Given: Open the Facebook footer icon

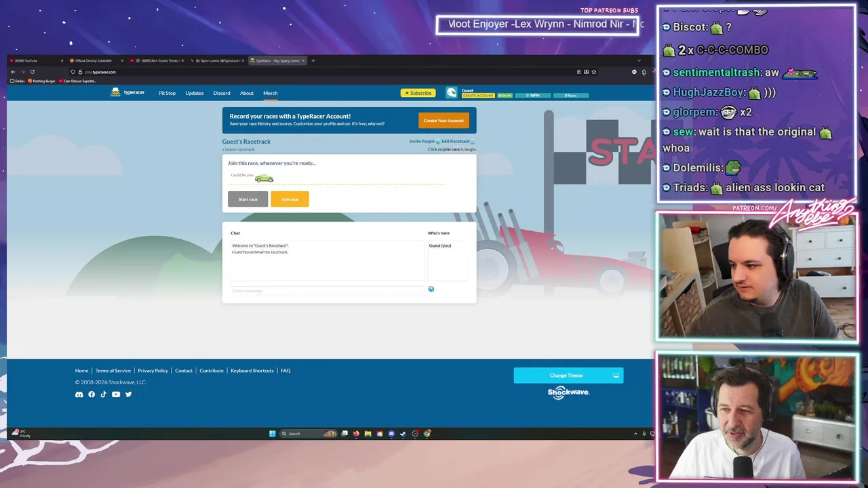Looking at the screenshot, I should click(92, 394).
